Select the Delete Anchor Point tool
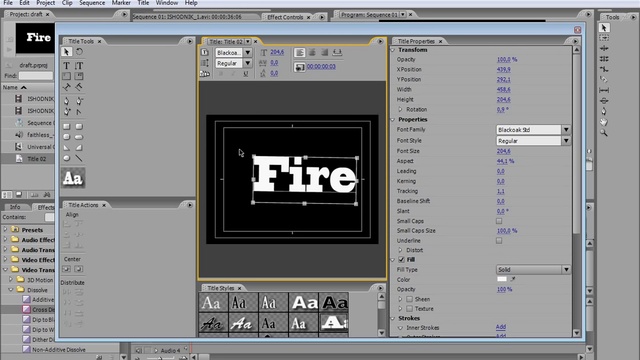Screen dimensions: 640x360 click(x=79, y=101)
